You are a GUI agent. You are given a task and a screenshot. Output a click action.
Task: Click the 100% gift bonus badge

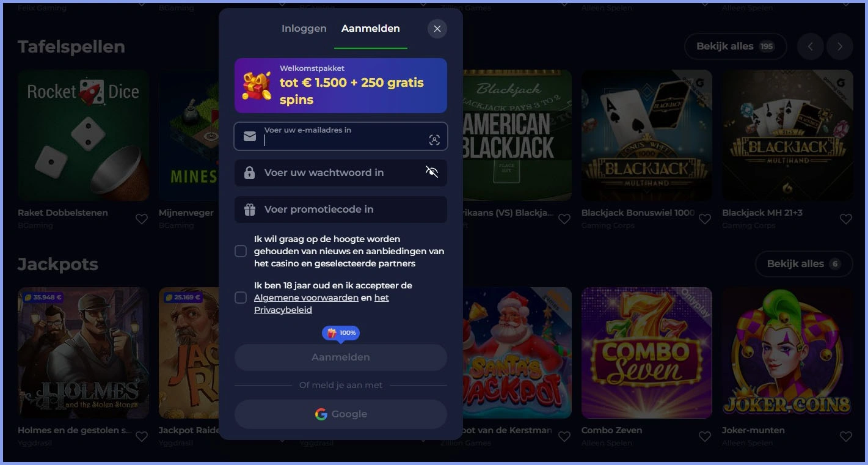tap(341, 333)
